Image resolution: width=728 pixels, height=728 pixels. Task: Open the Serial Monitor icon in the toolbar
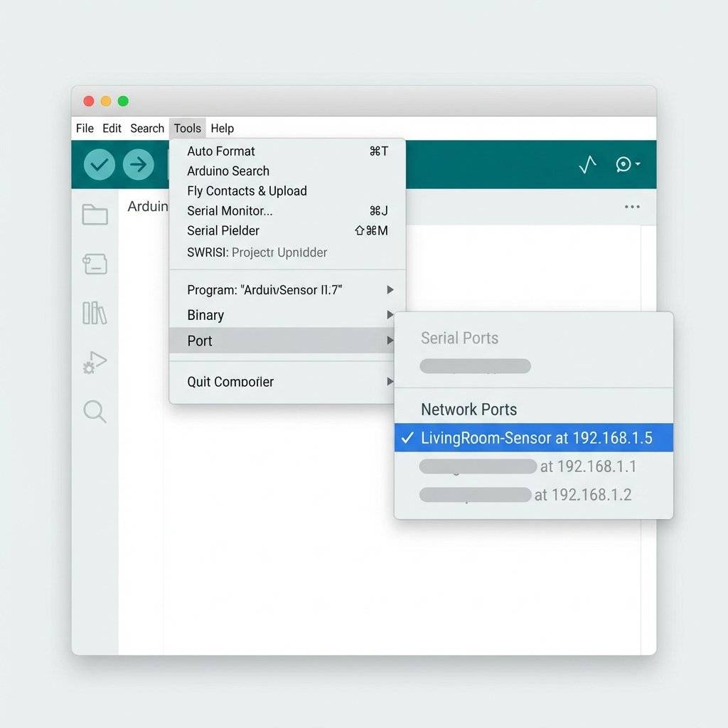click(622, 164)
